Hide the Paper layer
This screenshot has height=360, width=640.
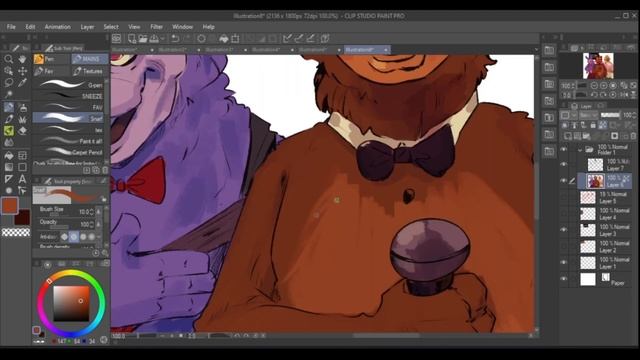(564, 279)
